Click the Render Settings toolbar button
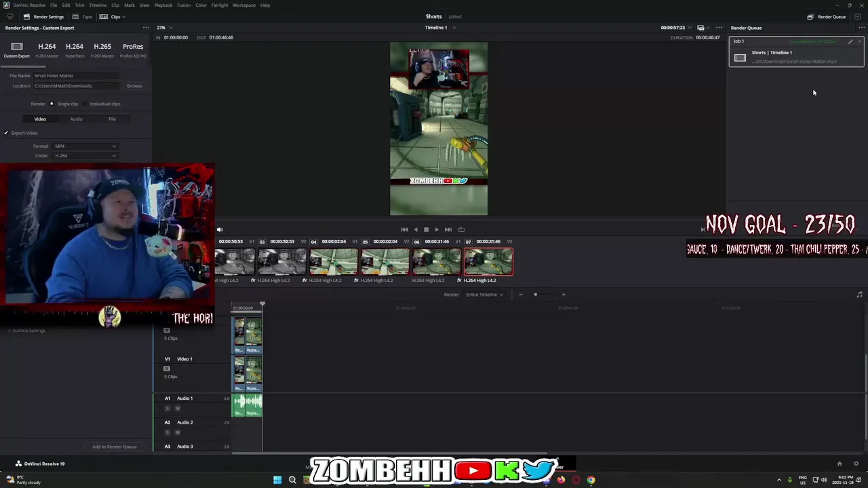 [44, 16]
